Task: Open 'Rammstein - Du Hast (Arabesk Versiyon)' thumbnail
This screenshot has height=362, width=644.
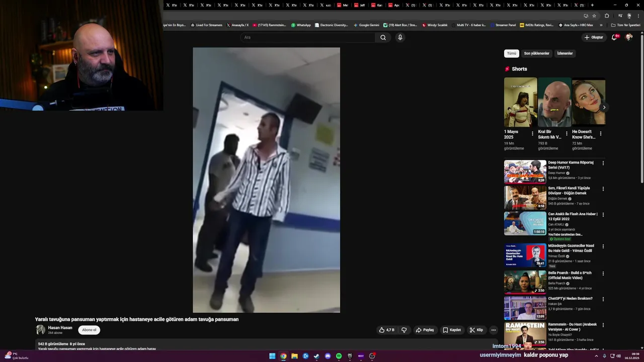Action: pos(525,333)
